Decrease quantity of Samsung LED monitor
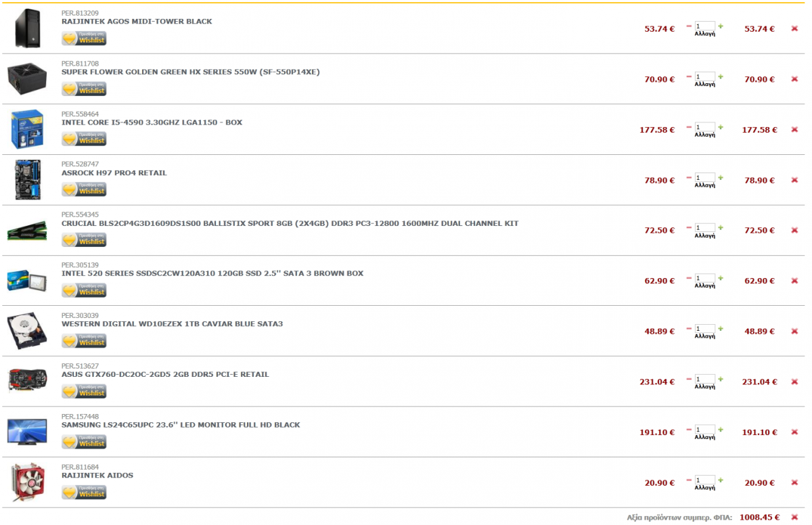Screen dimensions: 812x525 click(689, 430)
